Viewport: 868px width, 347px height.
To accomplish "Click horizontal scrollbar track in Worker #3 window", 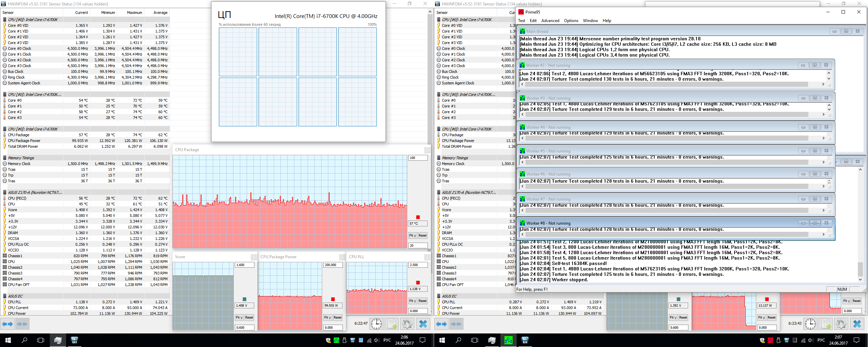I will point(673,115).
